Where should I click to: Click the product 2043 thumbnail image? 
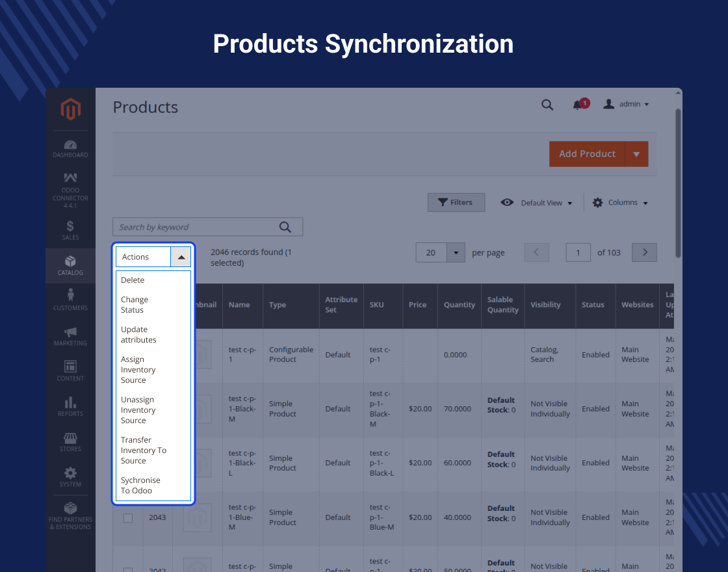point(199,517)
